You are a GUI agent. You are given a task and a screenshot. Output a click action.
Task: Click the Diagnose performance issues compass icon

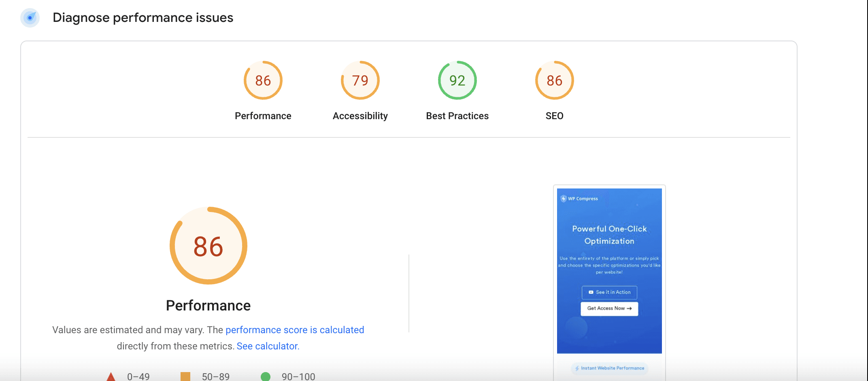30,18
